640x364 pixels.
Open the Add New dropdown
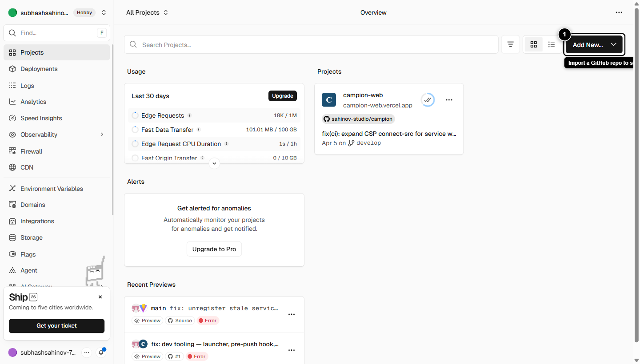coord(594,44)
